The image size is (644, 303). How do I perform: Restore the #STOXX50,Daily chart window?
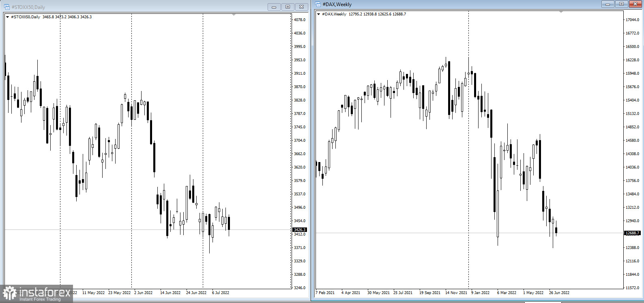[x=288, y=7]
